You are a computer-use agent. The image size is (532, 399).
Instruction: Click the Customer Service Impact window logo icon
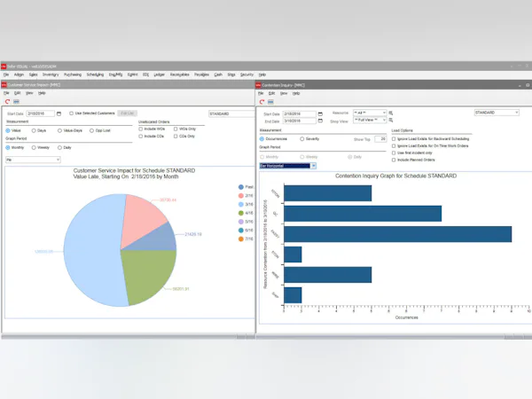point(4,85)
